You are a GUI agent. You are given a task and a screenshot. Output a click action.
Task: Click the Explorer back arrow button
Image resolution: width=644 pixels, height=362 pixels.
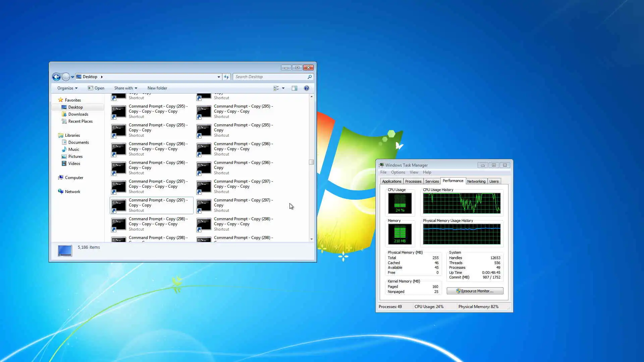coord(56,77)
